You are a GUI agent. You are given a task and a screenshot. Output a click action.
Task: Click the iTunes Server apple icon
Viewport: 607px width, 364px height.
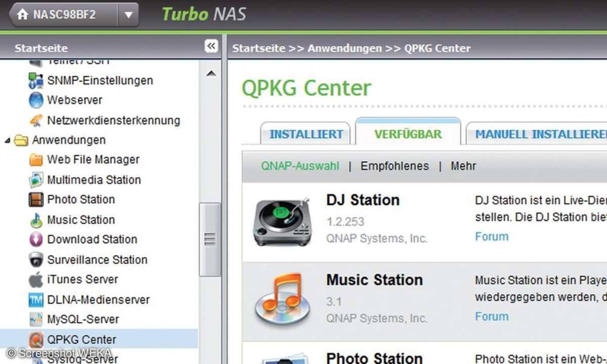coord(36,280)
